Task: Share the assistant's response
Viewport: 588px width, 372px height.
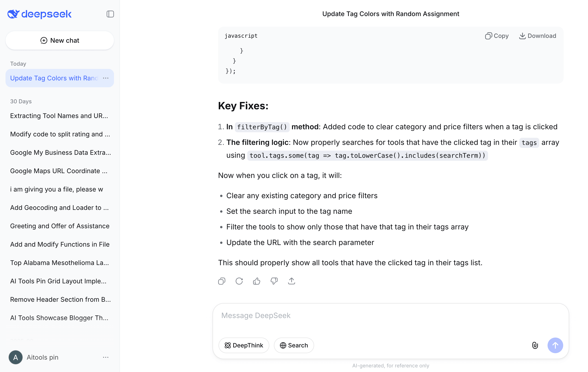Action: [x=292, y=281]
